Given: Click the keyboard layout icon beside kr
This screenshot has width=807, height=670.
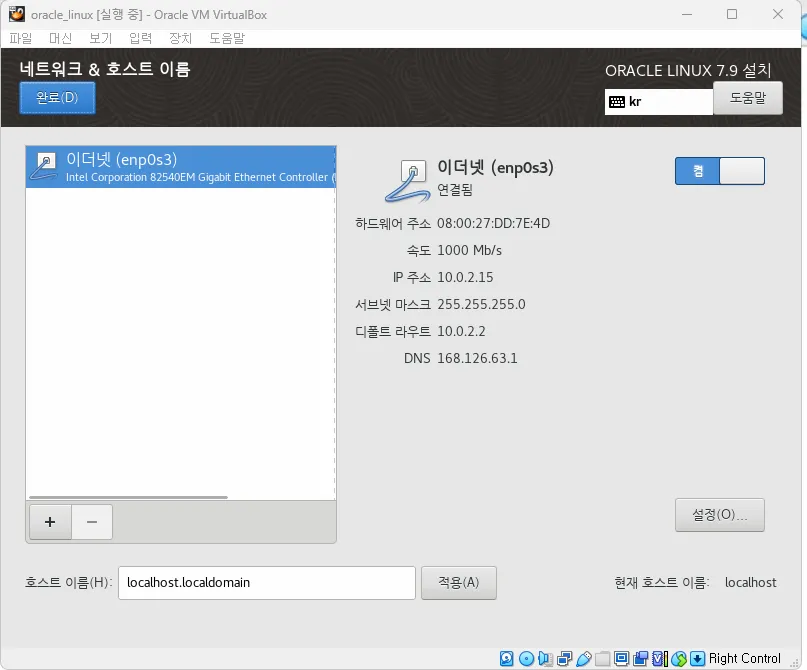Looking at the screenshot, I should tap(617, 102).
